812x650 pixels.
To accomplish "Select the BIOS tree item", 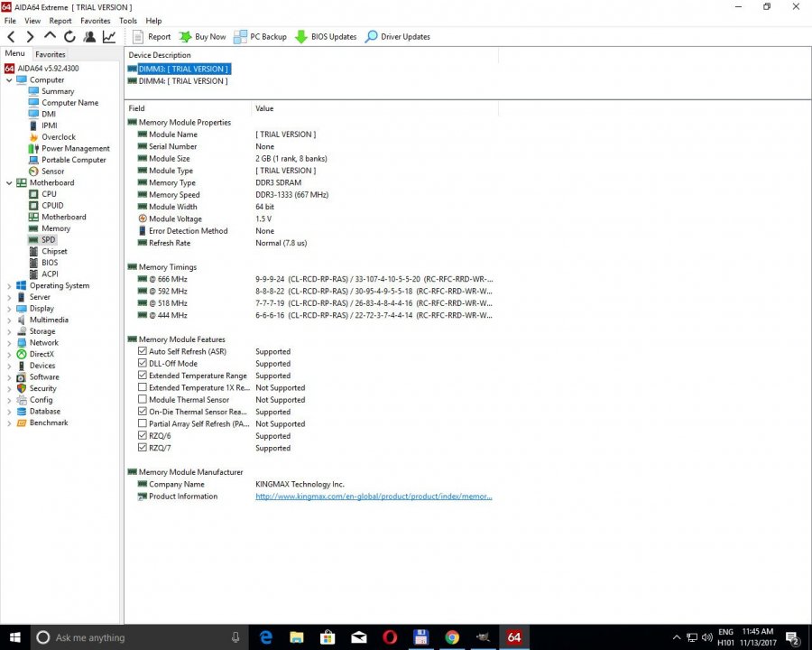I will (x=50, y=263).
